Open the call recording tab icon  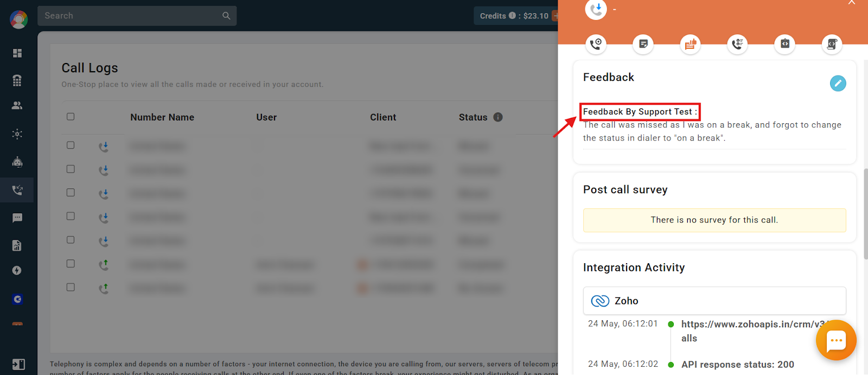point(596,44)
